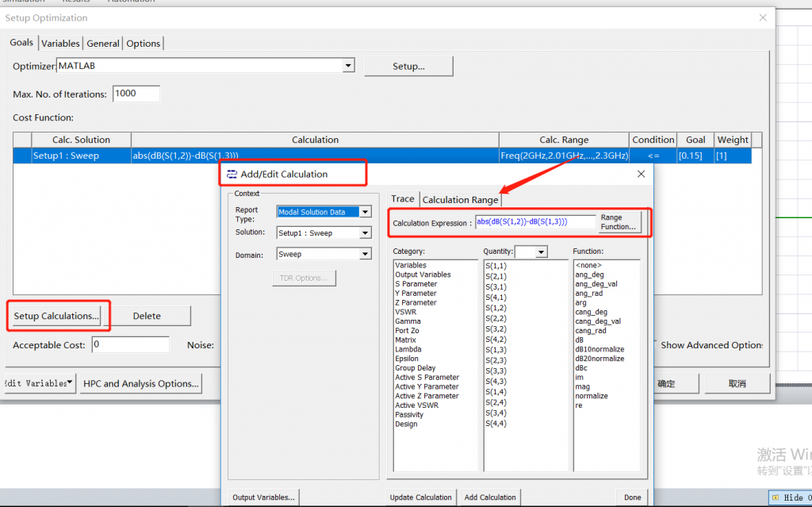This screenshot has width=812, height=507.
Task: Select VSWR in the Category list
Action: click(x=406, y=312)
